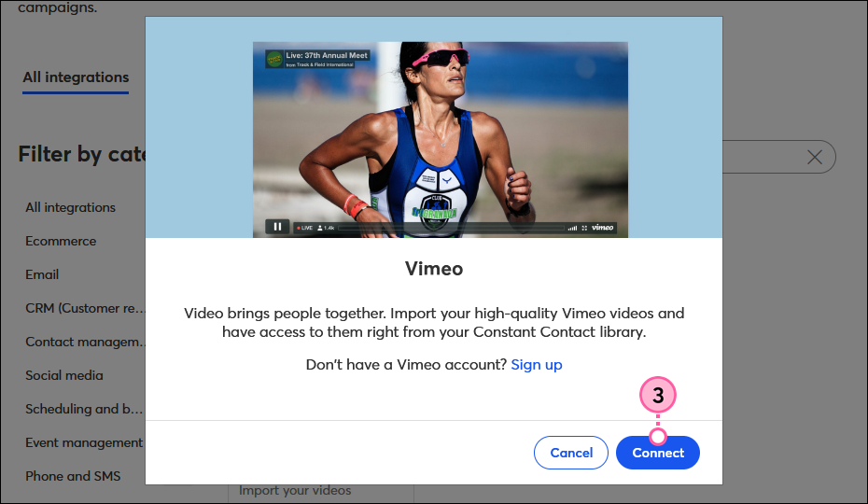Filter by CRM (Customer re... category
868x504 pixels.
[x=85, y=308]
